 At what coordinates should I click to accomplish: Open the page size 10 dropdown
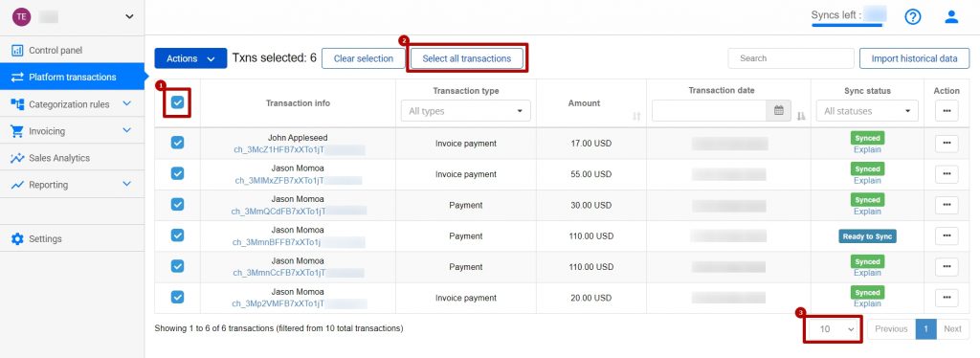(834, 328)
